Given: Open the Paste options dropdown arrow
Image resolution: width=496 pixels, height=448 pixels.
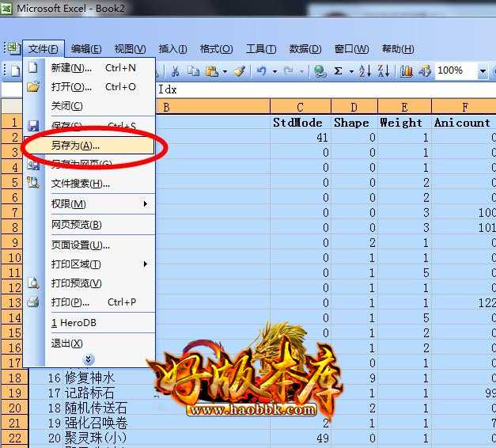Looking at the screenshot, I should (x=225, y=71).
